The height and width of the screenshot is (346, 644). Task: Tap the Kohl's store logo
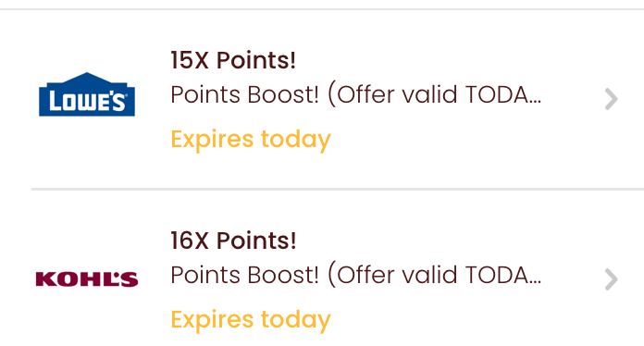click(87, 279)
